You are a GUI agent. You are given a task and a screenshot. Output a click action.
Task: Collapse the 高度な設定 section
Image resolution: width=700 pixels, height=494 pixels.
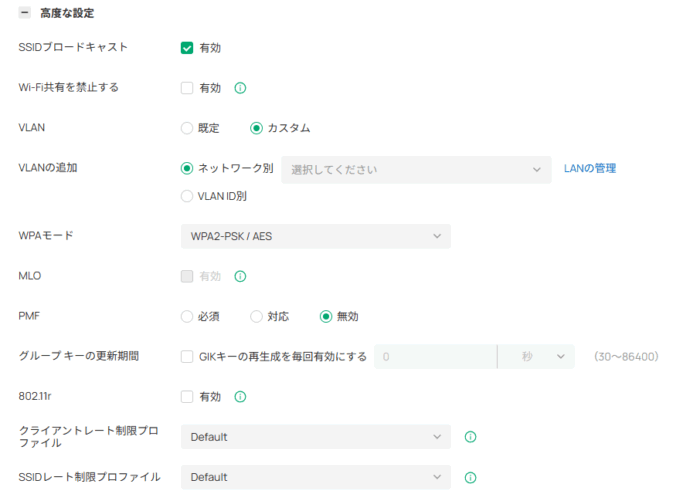coord(25,13)
